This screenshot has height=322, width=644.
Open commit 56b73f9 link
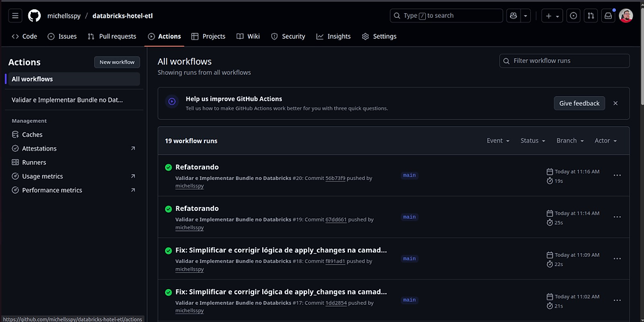pos(335,178)
